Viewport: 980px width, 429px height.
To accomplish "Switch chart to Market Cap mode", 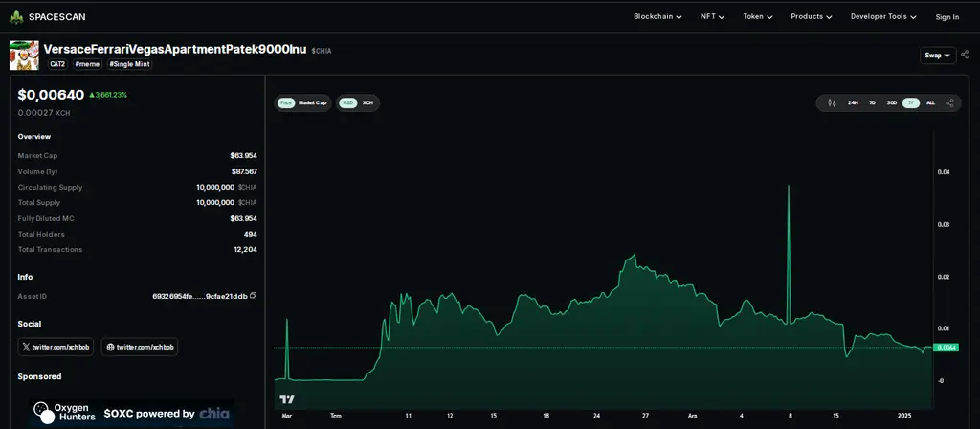I will pyautogui.click(x=313, y=103).
